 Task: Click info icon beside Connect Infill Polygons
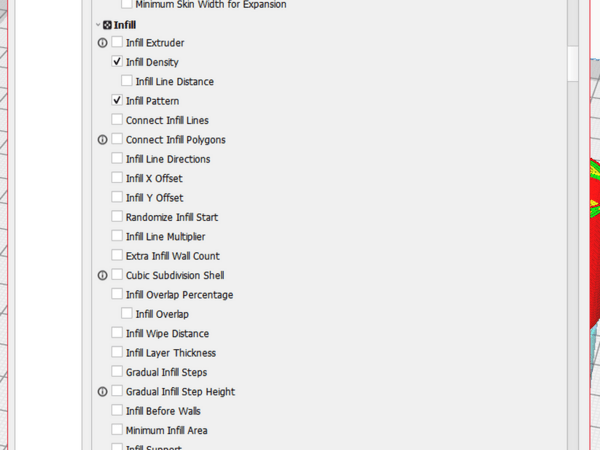(x=102, y=140)
